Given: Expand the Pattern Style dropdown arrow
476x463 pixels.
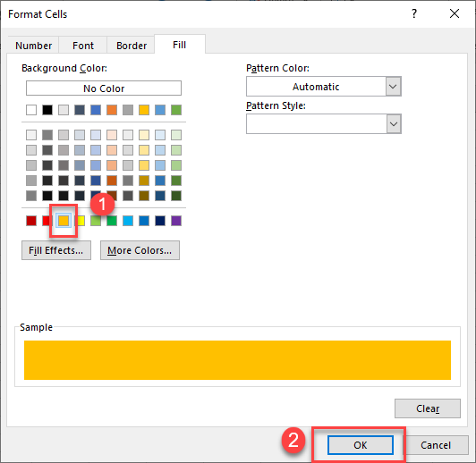Looking at the screenshot, I should [394, 124].
